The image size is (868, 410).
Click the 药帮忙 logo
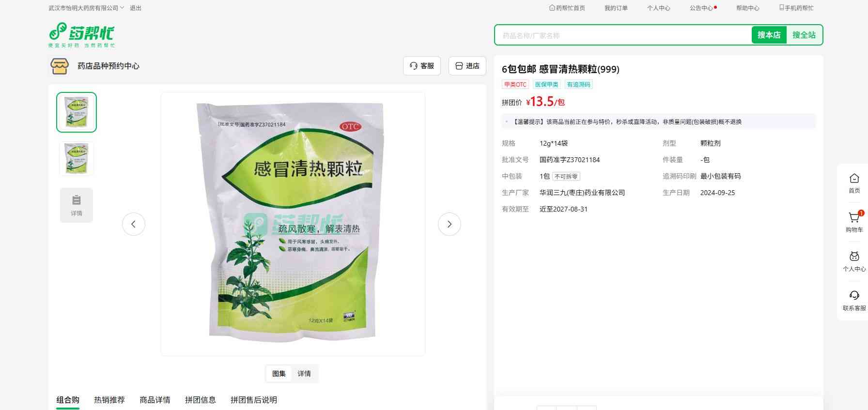click(82, 35)
